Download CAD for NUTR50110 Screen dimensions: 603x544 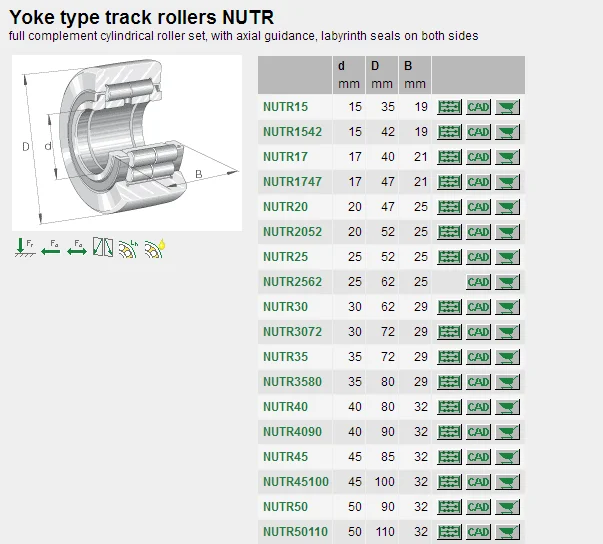pyautogui.click(x=478, y=532)
